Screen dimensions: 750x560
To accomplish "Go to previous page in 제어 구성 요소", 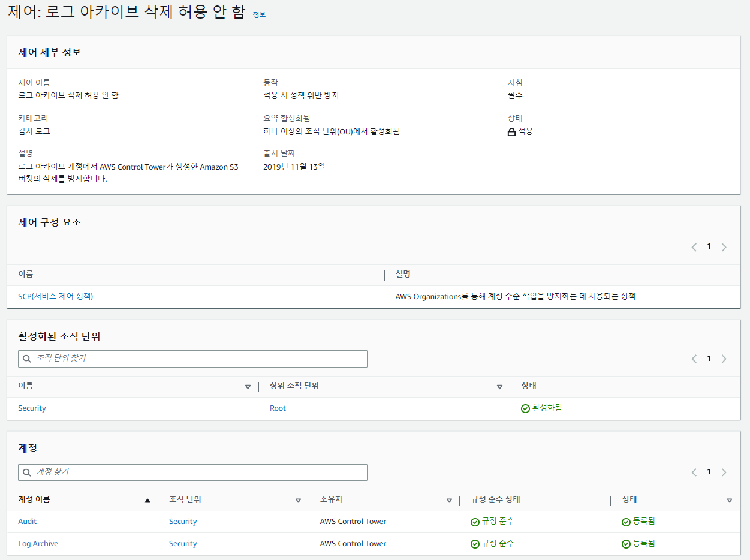I will pos(694,247).
